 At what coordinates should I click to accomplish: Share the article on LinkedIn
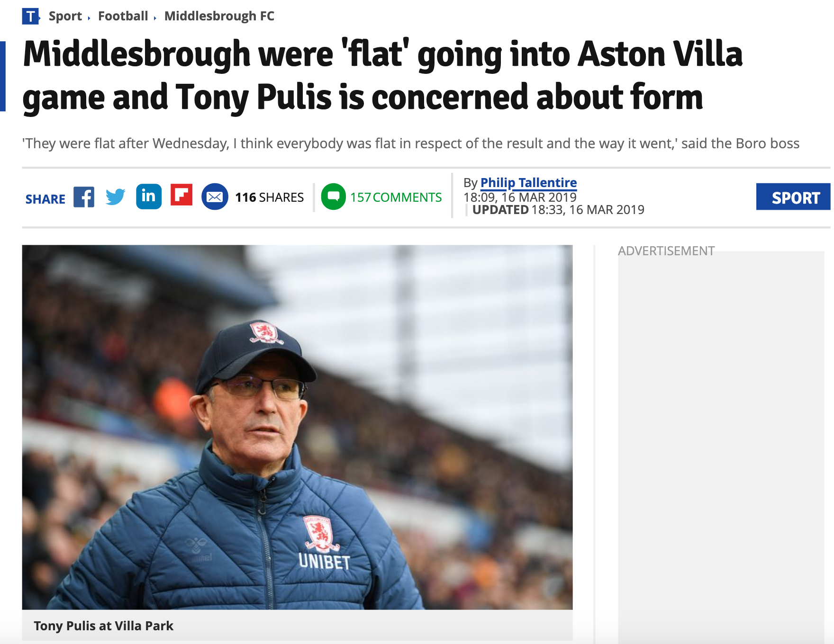pos(149,196)
